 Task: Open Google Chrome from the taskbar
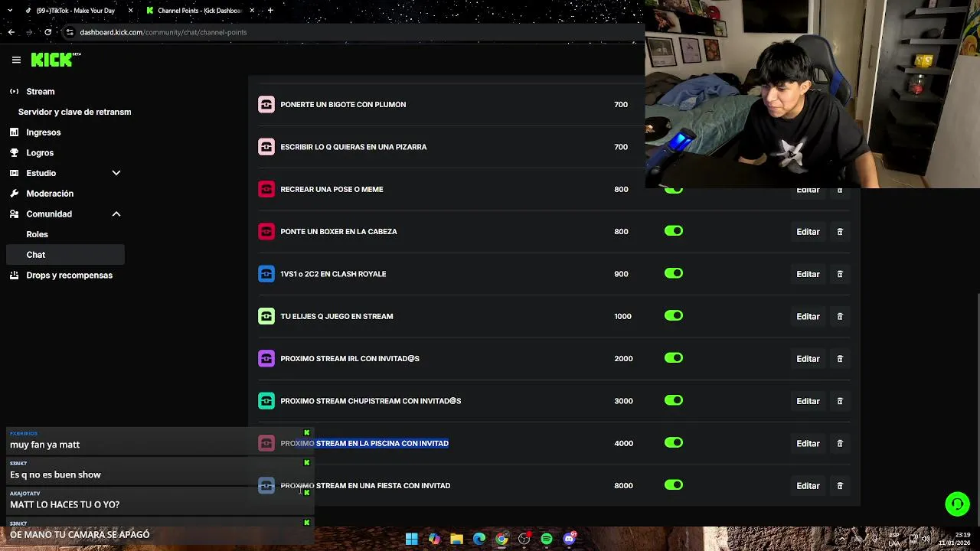point(501,539)
